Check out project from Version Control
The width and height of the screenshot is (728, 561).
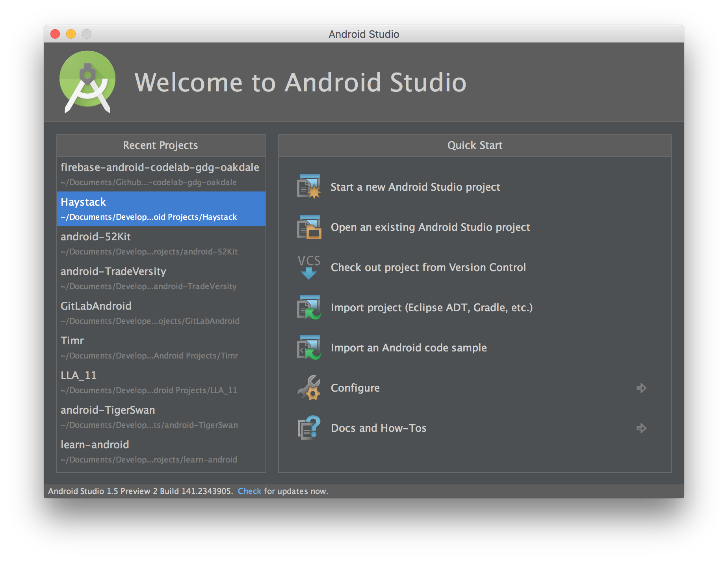[x=428, y=267]
